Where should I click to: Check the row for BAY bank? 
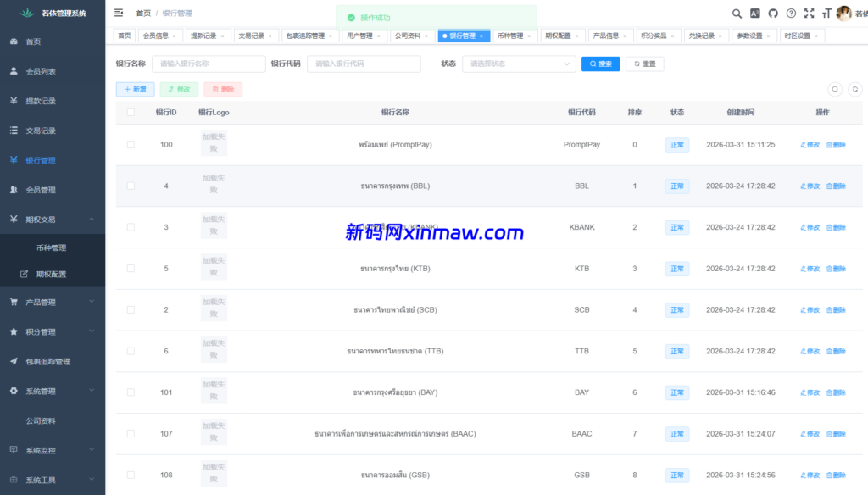click(131, 392)
